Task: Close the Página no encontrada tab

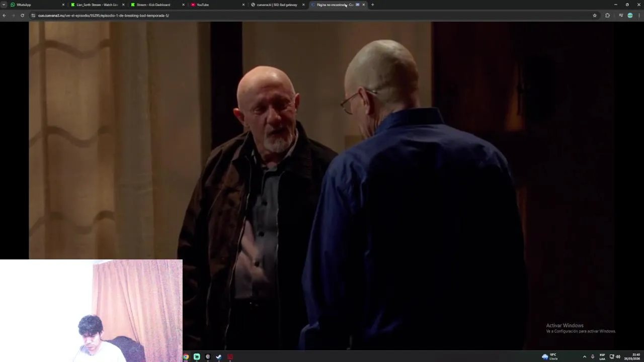Action: 363,5
